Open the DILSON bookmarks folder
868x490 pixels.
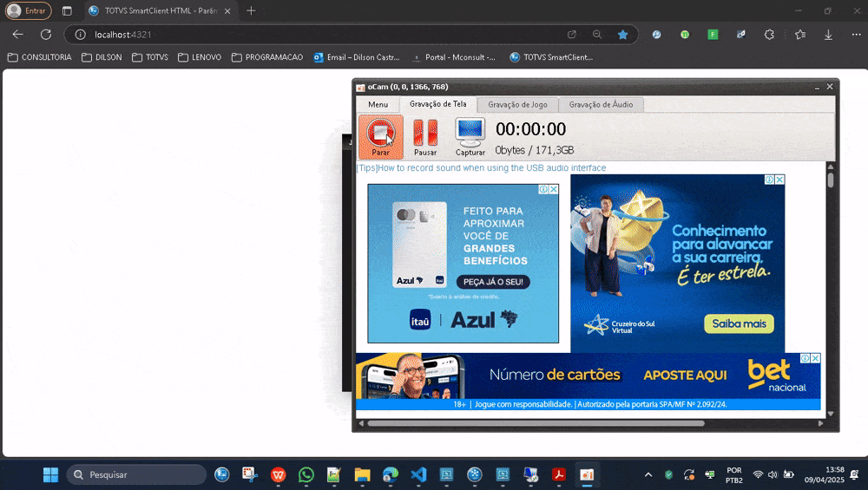[x=102, y=57]
